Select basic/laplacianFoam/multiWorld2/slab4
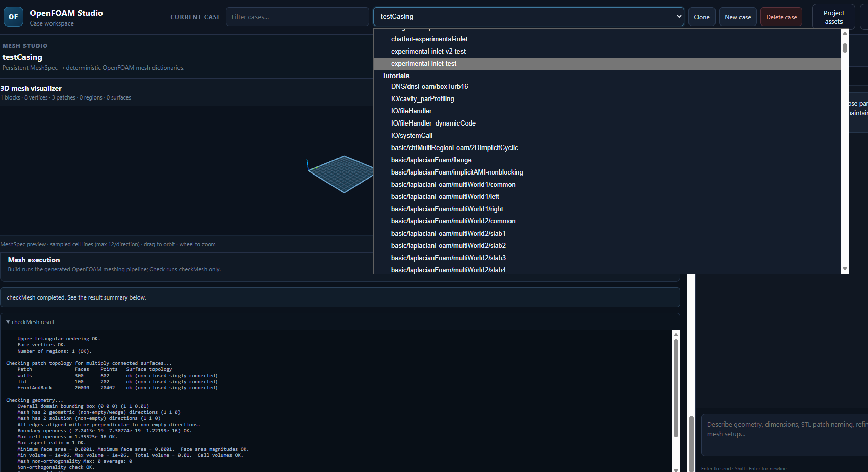The image size is (868, 472). pyautogui.click(x=607, y=270)
